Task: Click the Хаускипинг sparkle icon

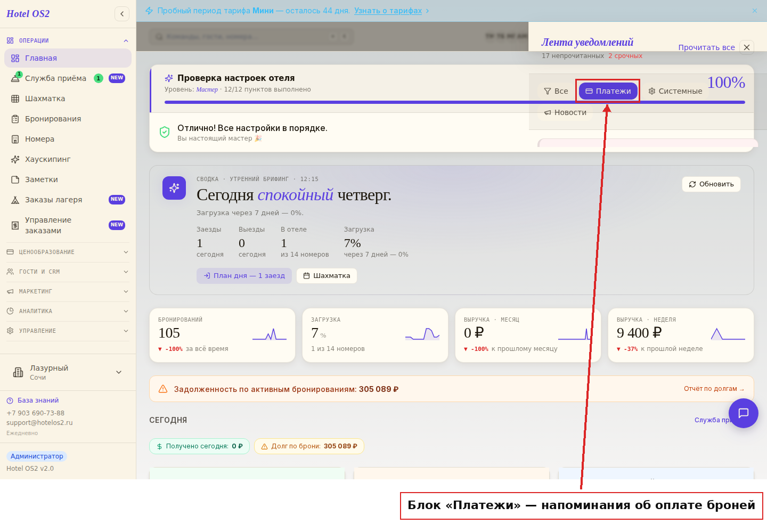Action: pyautogui.click(x=15, y=159)
